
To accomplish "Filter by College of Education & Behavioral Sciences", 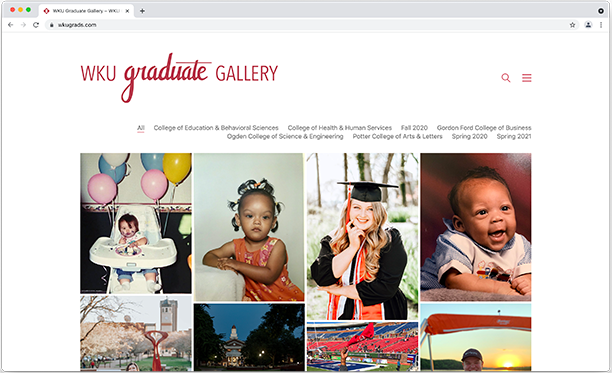I will click(x=216, y=128).
